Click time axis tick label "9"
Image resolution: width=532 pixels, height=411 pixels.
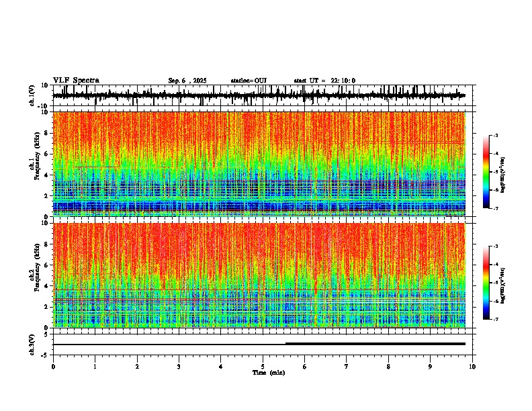[430, 367]
